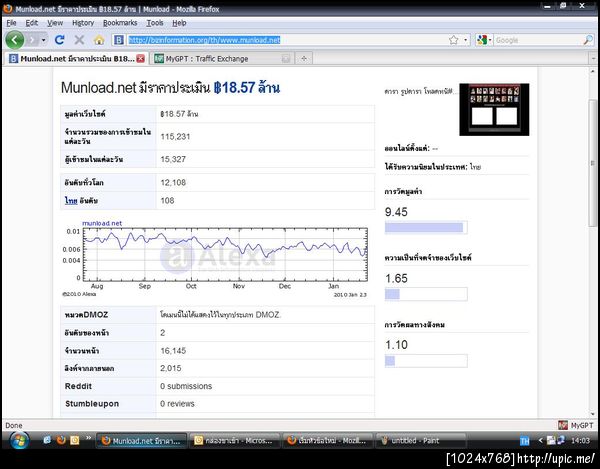Close the Munload.net tab
Screen dimensions: 600x469
click(141, 59)
